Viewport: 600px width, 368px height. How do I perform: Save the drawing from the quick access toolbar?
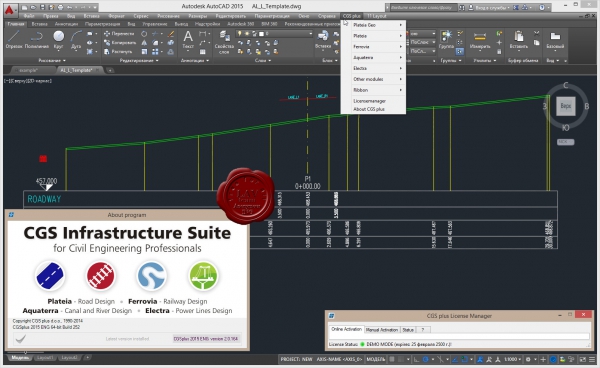tap(42, 7)
